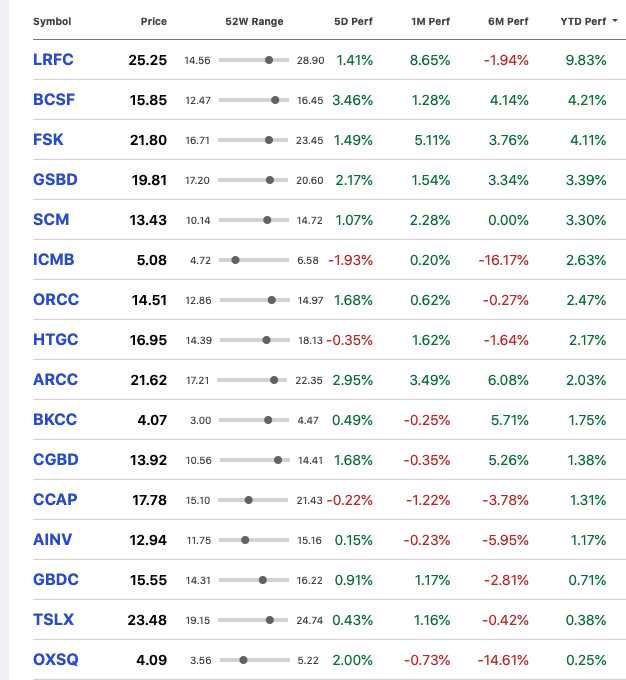
Task: Open the ICMB ticker link
Action: coord(54,260)
